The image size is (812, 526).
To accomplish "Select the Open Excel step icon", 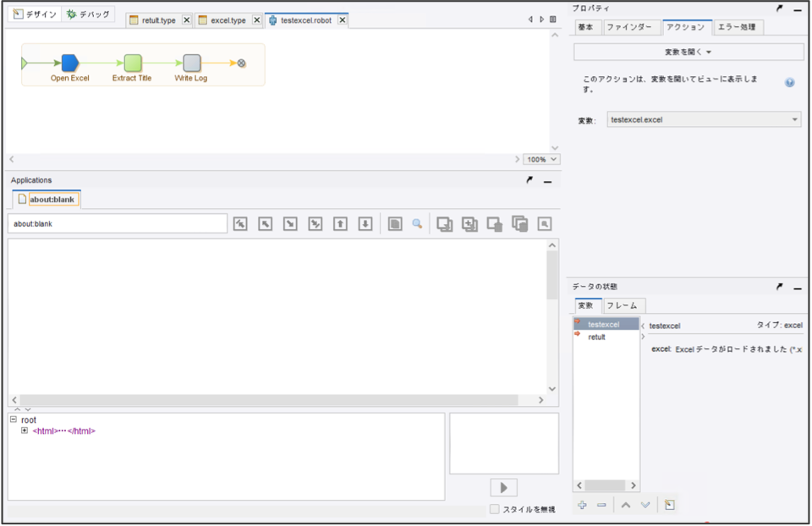I will coord(68,61).
